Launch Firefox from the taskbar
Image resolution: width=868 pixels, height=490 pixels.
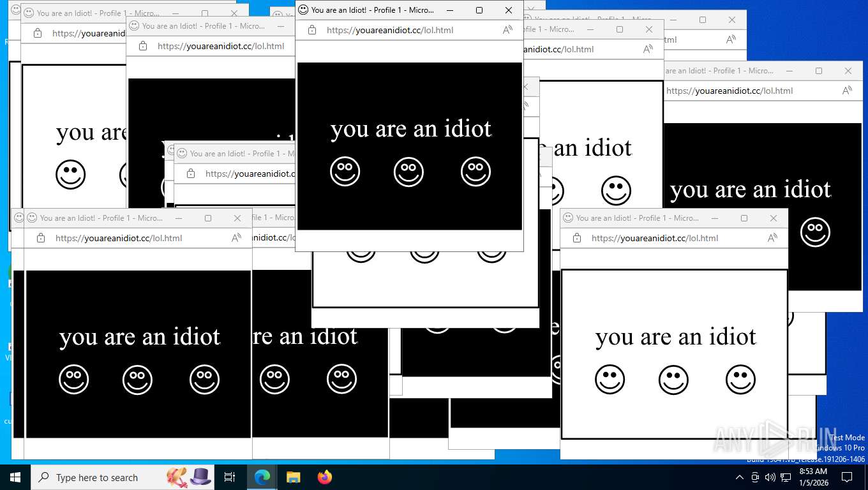(x=325, y=477)
